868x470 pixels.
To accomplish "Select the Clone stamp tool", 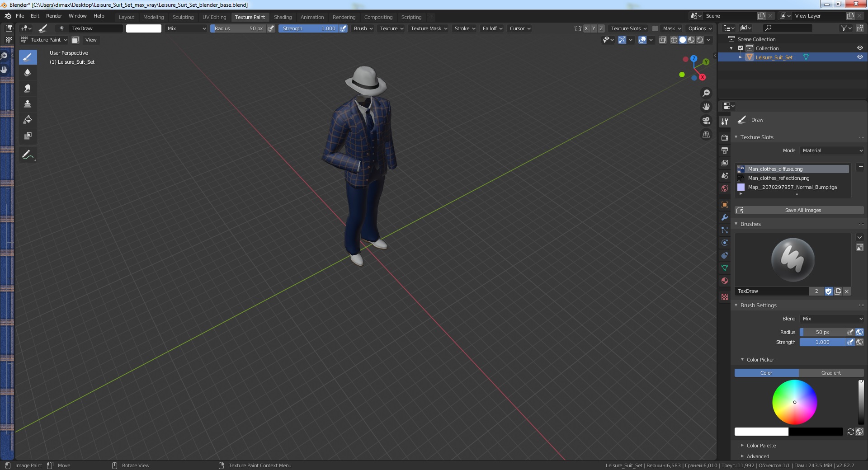I will click(28, 104).
